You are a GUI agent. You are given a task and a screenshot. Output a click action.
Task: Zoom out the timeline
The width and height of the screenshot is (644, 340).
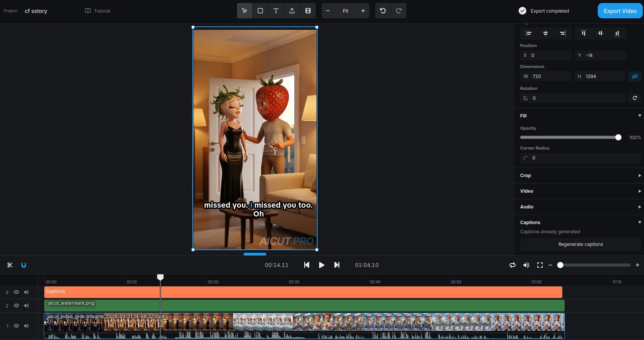coord(550,265)
